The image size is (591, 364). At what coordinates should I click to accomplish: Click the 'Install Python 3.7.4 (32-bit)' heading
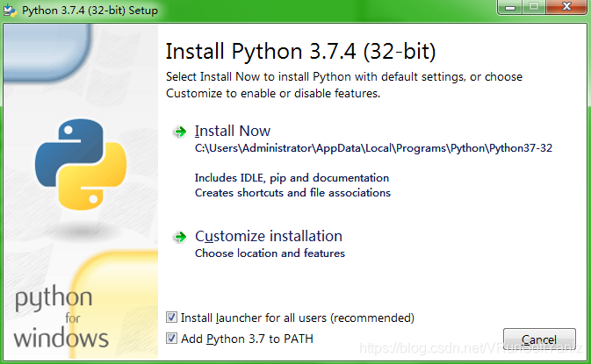coord(301,52)
